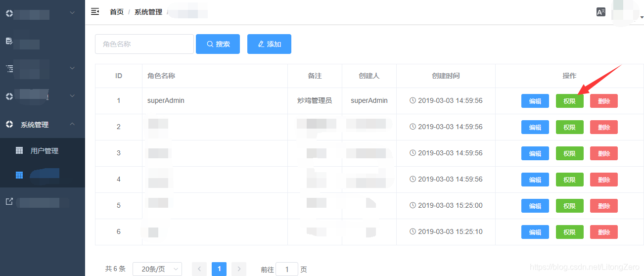
Task: Click the 系统管理 sidebar menu icon
Action: [9, 125]
